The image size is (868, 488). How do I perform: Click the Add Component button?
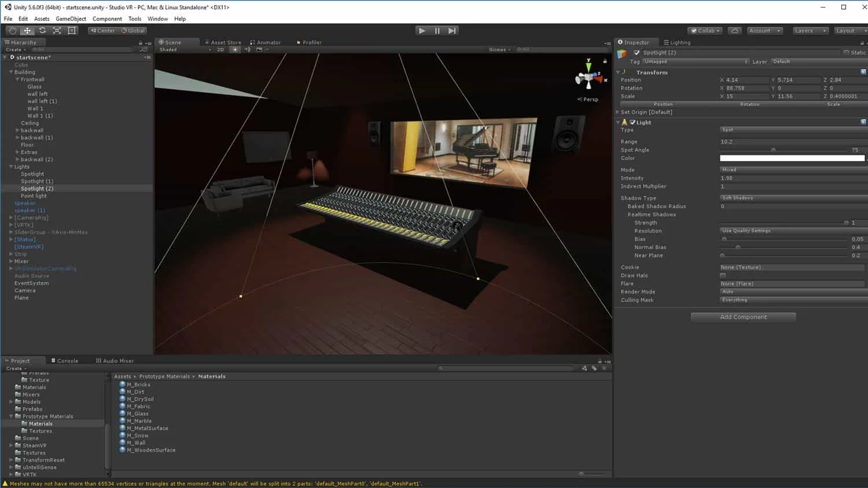(x=743, y=317)
